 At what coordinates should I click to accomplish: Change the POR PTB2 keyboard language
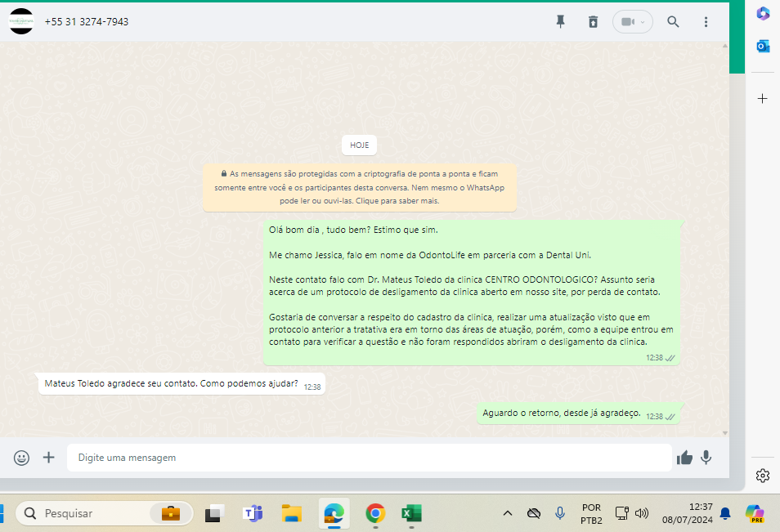(591, 513)
